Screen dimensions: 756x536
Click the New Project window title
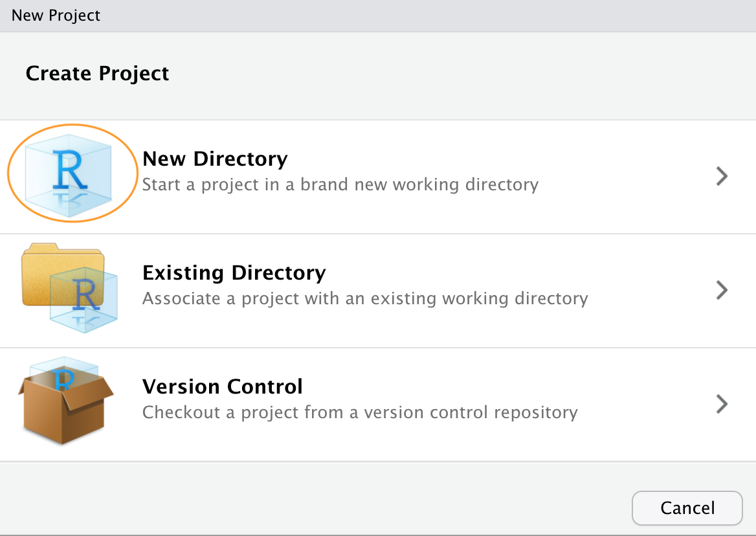56,16
